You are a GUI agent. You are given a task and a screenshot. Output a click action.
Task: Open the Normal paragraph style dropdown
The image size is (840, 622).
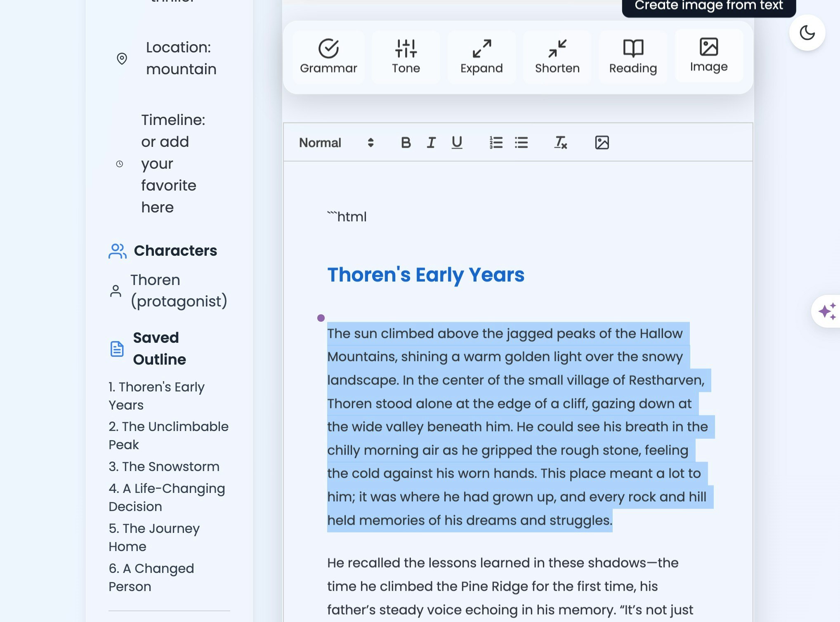(336, 143)
